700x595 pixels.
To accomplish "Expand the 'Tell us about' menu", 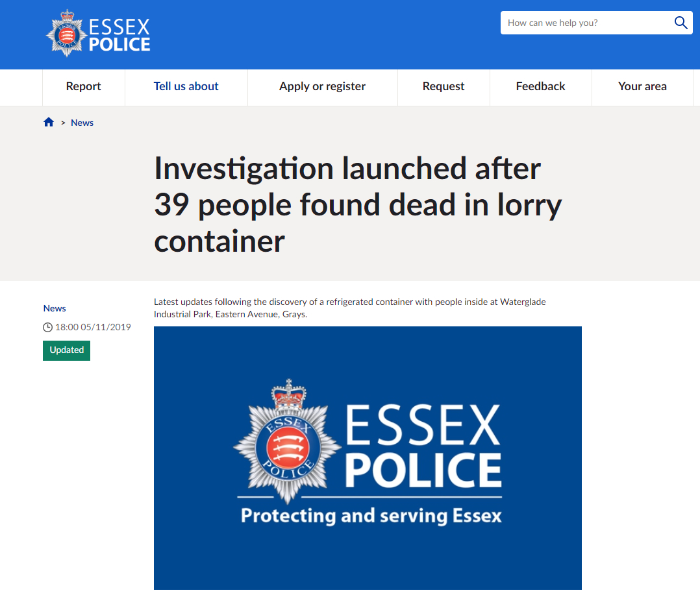I will pos(186,86).
